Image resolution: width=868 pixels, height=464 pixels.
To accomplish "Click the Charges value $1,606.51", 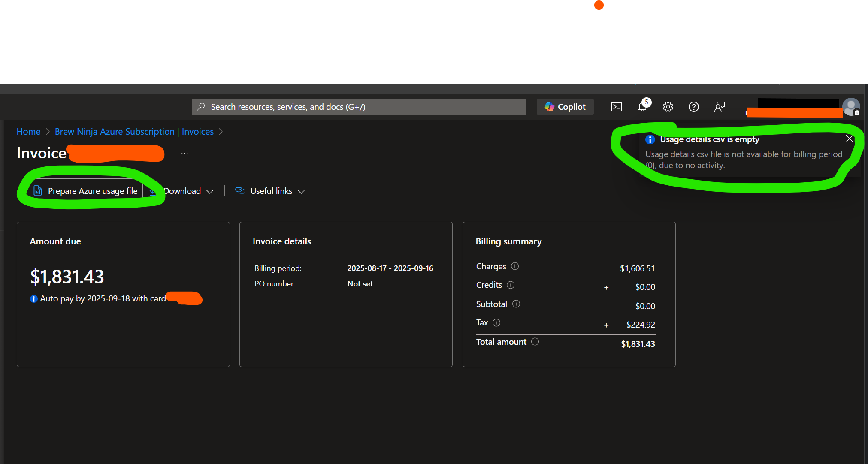I will 637,268.
